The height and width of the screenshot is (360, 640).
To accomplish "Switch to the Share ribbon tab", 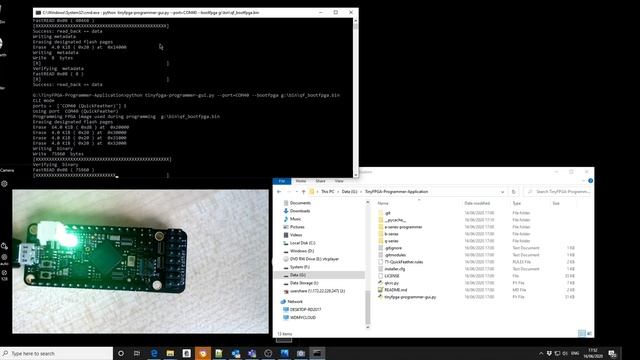I will [x=320, y=181].
